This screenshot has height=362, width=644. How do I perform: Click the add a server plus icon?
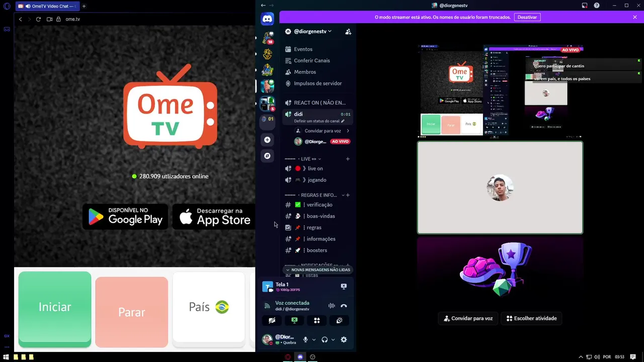point(267,140)
